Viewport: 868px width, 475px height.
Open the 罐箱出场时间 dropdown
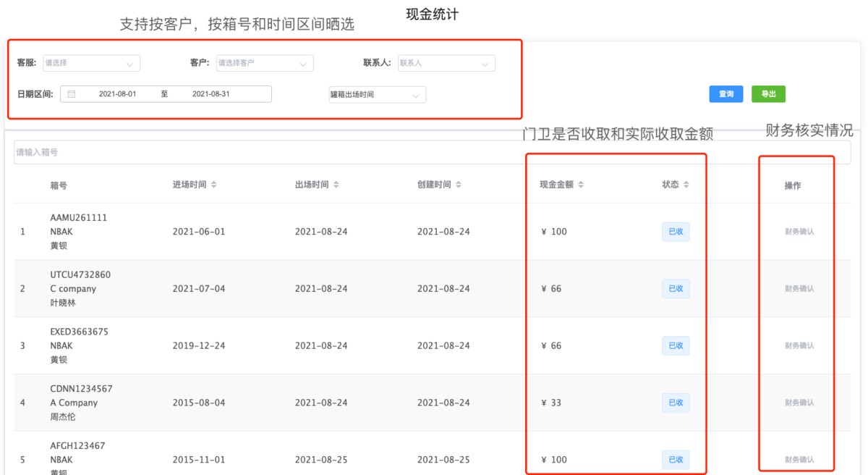pyautogui.click(x=378, y=95)
